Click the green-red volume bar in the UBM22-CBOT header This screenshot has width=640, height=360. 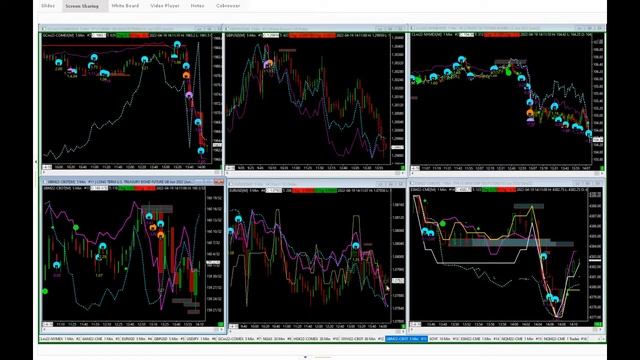136,188
